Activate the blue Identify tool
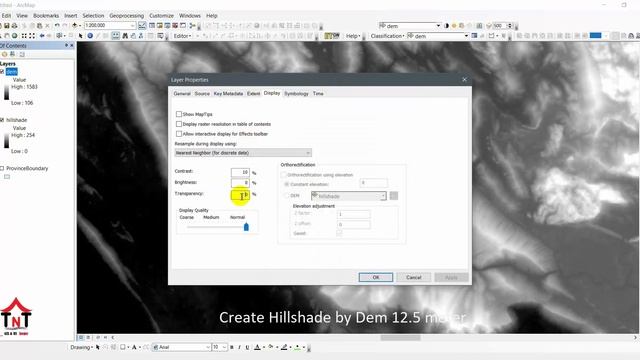 coord(90,36)
